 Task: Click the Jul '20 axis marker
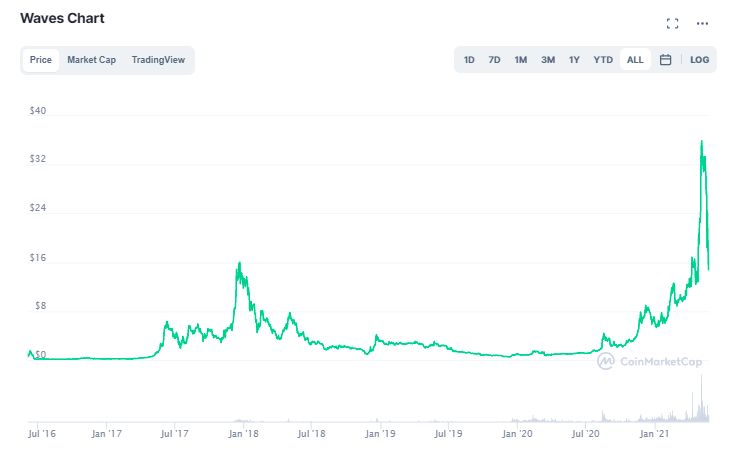pyautogui.click(x=585, y=434)
